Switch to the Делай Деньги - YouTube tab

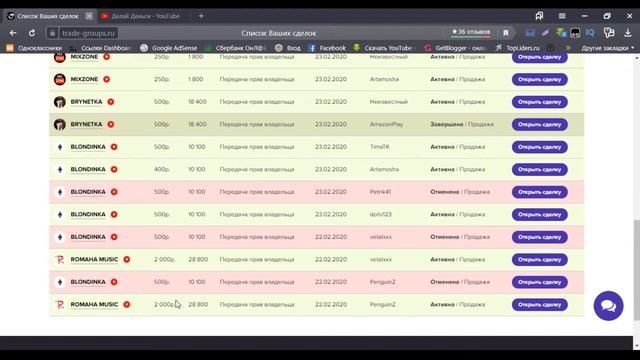tap(140, 16)
